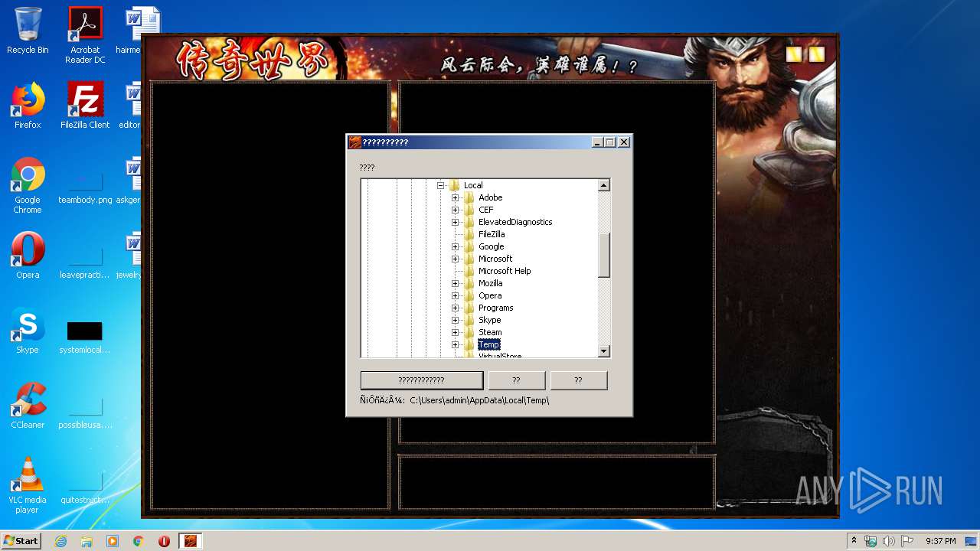Open the network tray icon
Screen dimensions: 980x551
tap(871, 541)
